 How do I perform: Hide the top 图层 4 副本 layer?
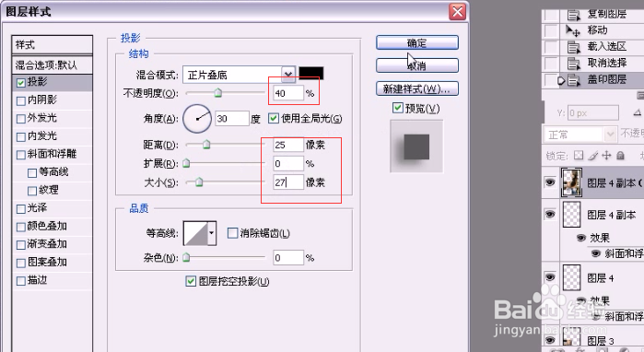(550, 182)
